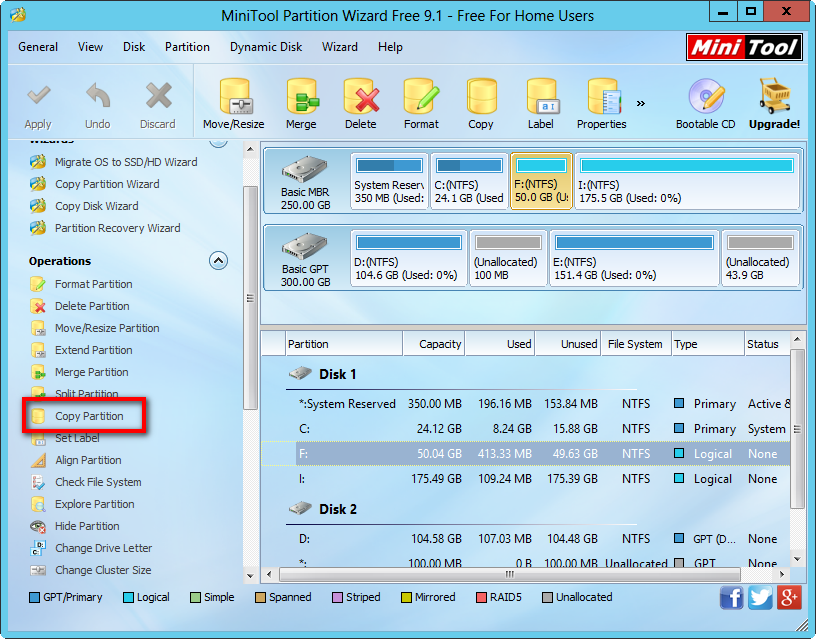
Task: Select E:(NTFS) 151.4 GB block in disk map
Action: point(634,258)
